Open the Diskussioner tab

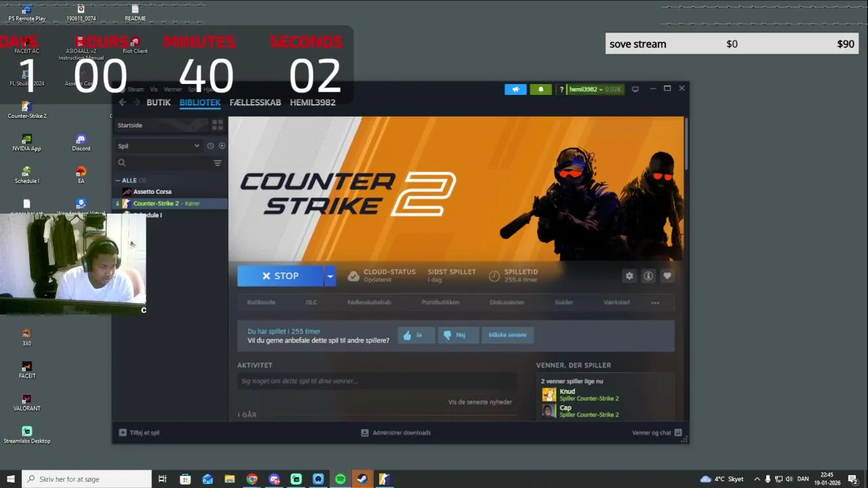pyautogui.click(x=507, y=302)
